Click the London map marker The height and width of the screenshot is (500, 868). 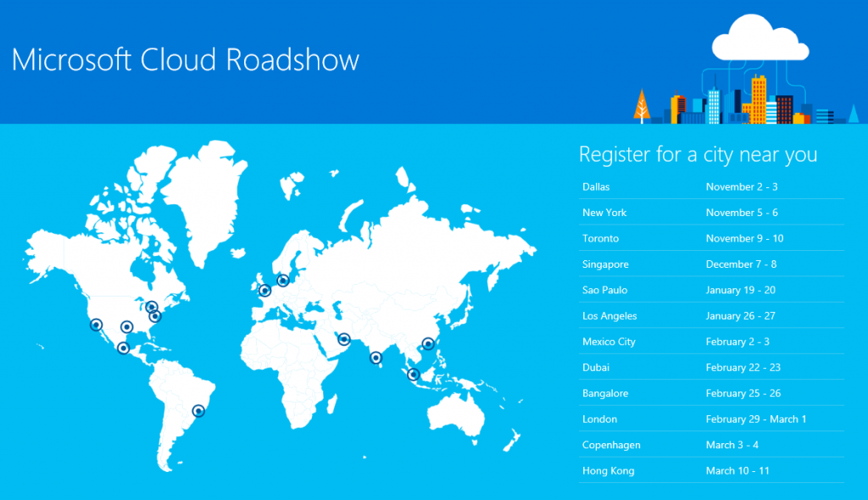tap(265, 290)
